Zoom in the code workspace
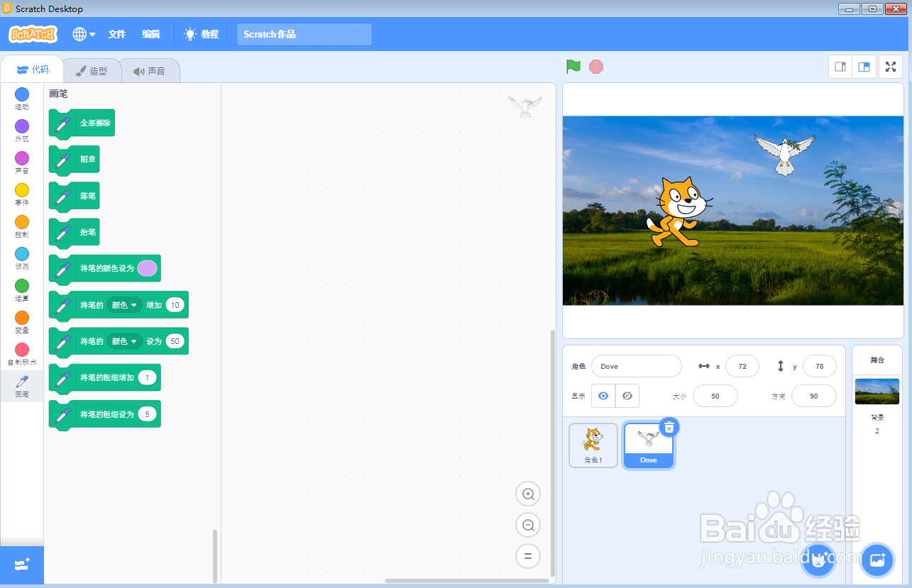The image size is (912, 588). coord(528,494)
